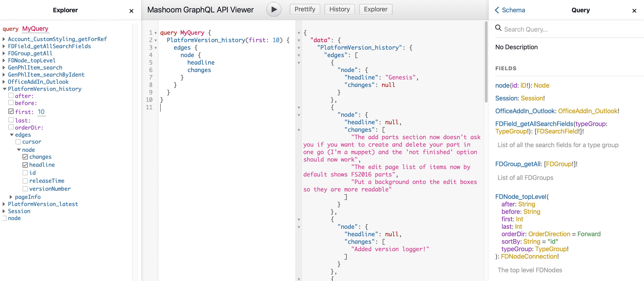The width and height of the screenshot is (644, 281).
Task: Open FDNode_topLevel field in docs
Action: tap(520, 197)
